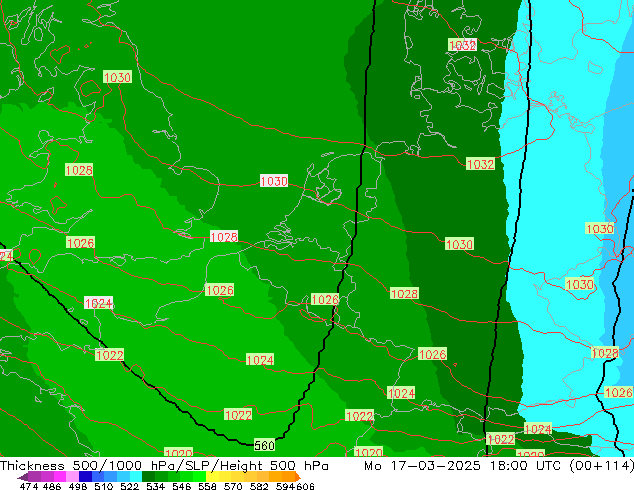Click the 510 legend value
This screenshot has height=490, width=634.
[x=104, y=486]
